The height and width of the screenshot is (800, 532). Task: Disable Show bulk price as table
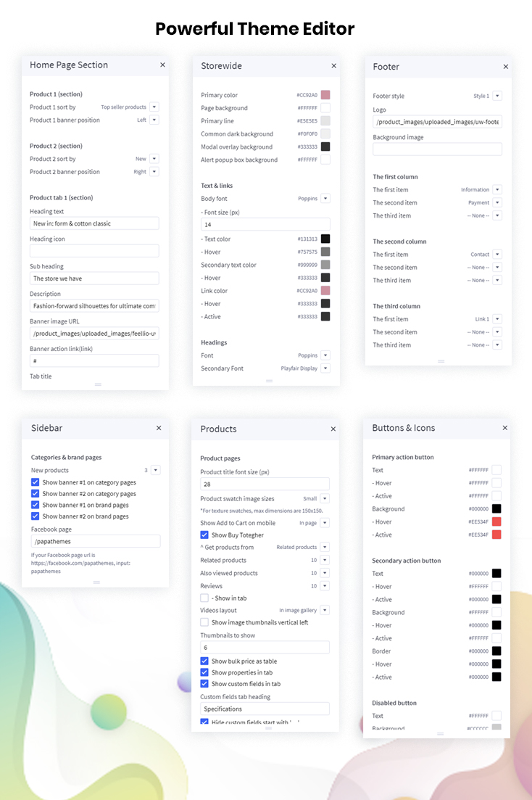204,661
